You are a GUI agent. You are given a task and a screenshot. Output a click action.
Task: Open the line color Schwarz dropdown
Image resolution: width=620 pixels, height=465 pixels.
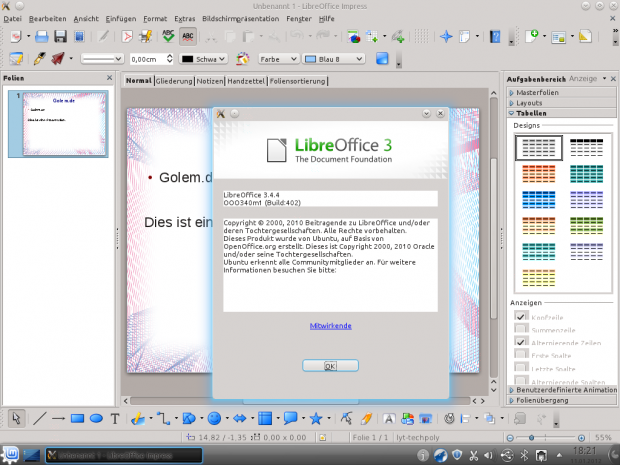(203, 59)
